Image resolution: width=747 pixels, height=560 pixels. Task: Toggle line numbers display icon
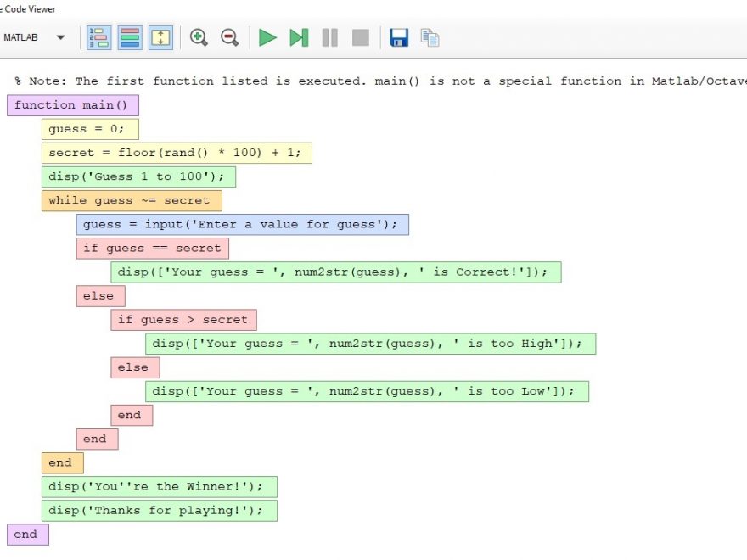98,37
